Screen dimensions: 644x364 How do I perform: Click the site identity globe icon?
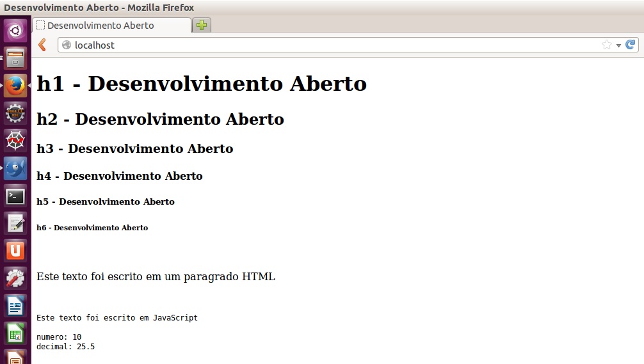(67, 45)
